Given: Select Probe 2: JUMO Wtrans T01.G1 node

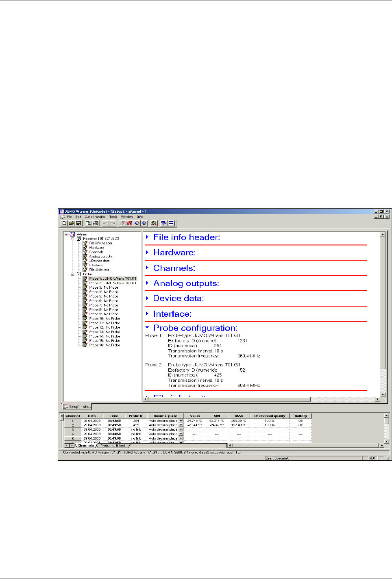Looking at the screenshot, I should (x=113, y=283).
